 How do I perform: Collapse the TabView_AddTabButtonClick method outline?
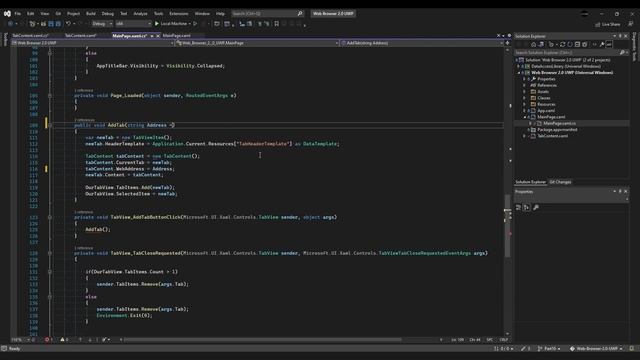click(50, 217)
